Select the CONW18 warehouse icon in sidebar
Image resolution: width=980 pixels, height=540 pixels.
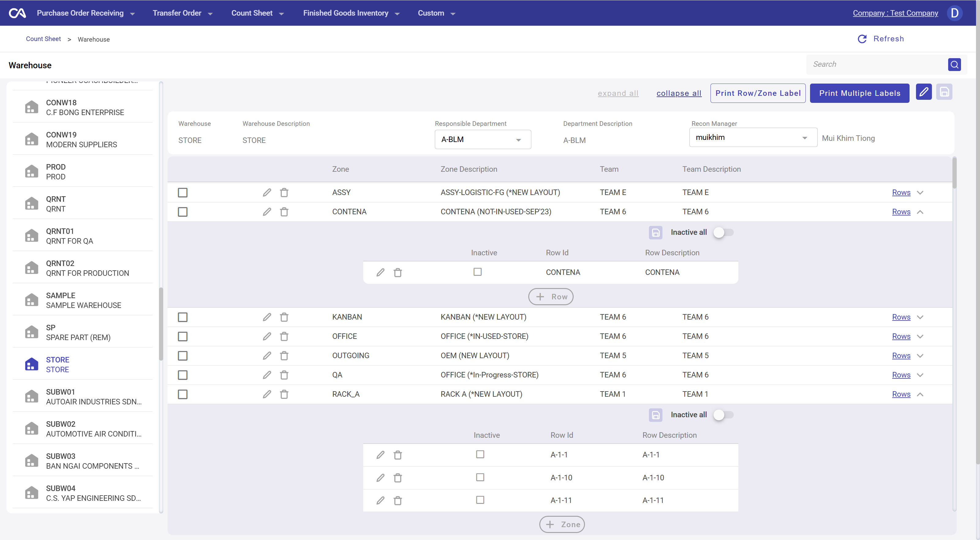pos(32,107)
